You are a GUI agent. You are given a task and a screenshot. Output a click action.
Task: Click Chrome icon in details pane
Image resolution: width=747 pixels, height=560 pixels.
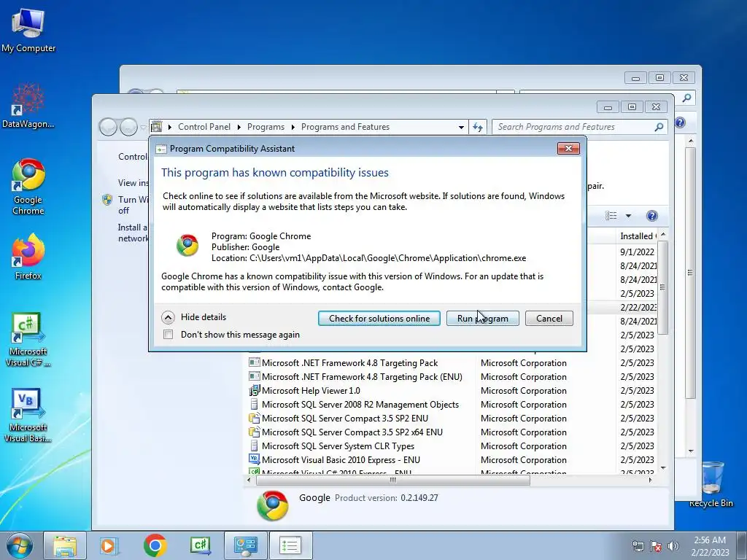[273, 505]
